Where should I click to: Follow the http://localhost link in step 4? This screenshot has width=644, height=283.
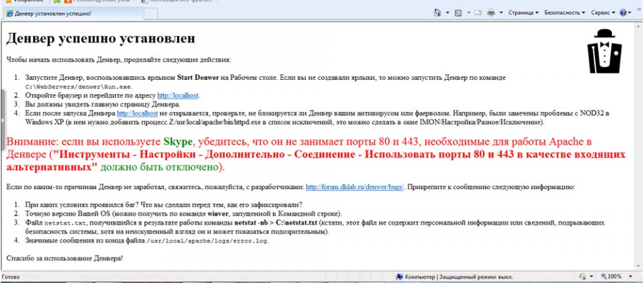click(137, 113)
